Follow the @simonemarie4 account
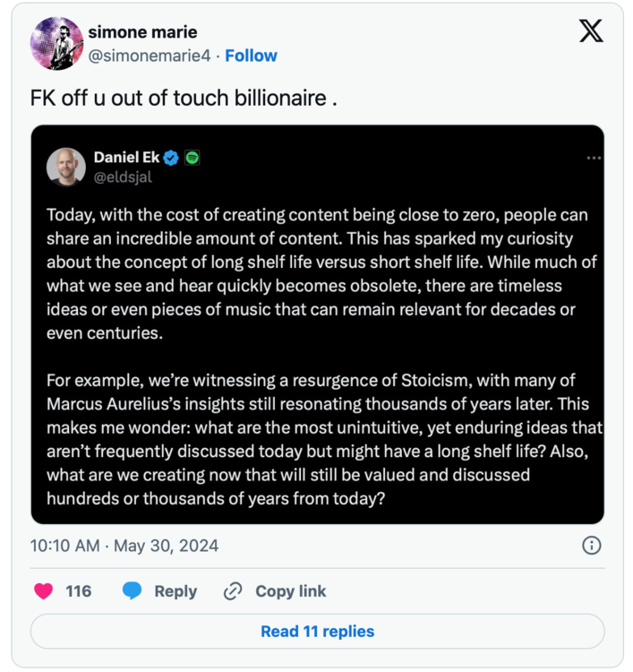This screenshot has height=672, width=633. pyautogui.click(x=251, y=56)
